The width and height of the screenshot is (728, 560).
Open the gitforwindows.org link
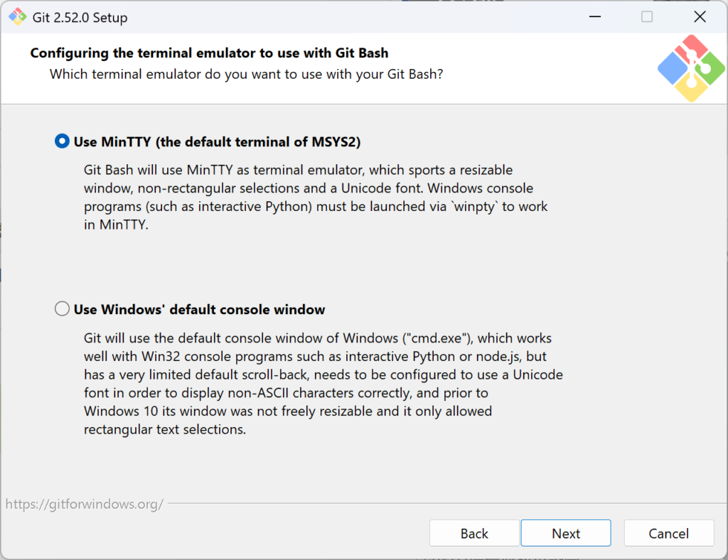(x=85, y=505)
